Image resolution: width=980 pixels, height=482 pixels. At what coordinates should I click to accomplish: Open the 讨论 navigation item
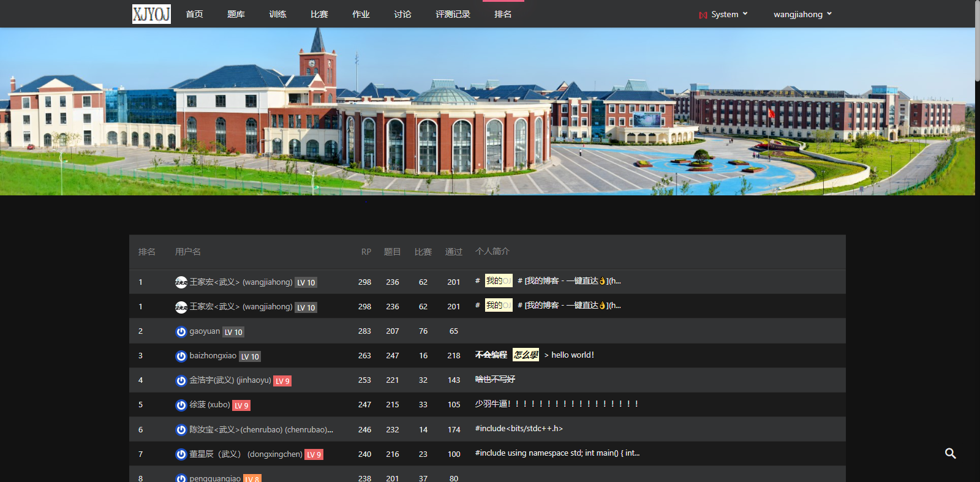pyautogui.click(x=402, y=14)
